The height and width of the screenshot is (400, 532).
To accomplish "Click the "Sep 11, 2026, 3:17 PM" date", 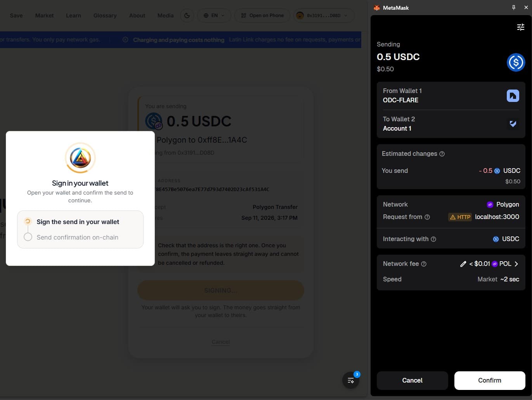I will 269,218.
